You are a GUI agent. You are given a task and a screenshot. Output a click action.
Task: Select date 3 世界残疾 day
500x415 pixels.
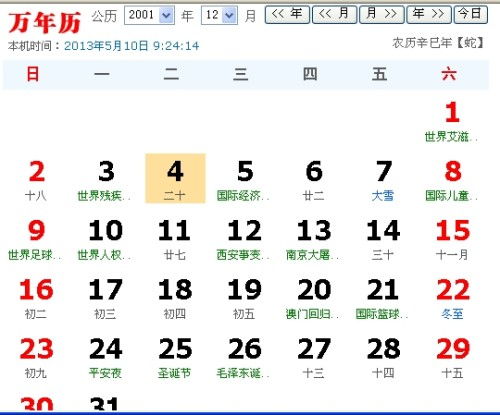pyautogui.click(x=105, y=180)
